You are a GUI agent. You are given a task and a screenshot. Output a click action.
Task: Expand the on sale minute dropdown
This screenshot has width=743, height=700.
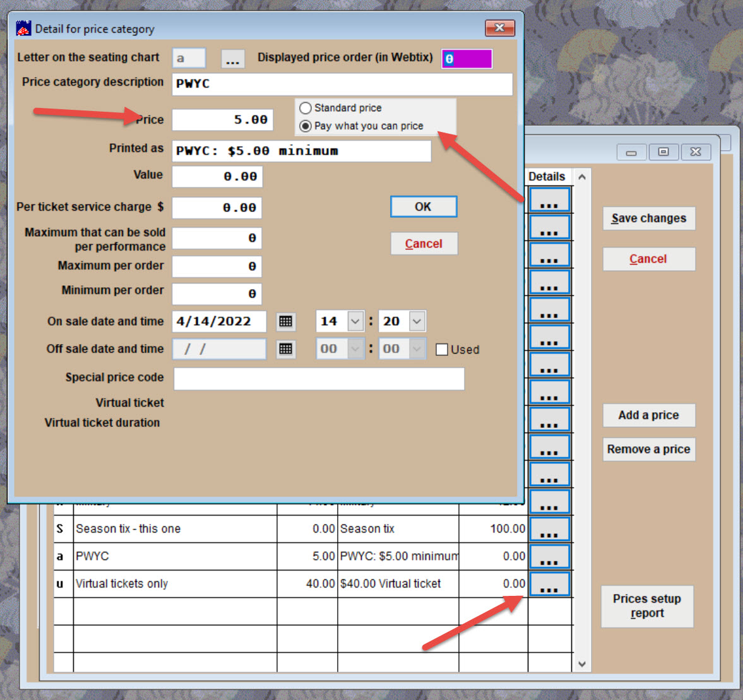pos(417,321)
